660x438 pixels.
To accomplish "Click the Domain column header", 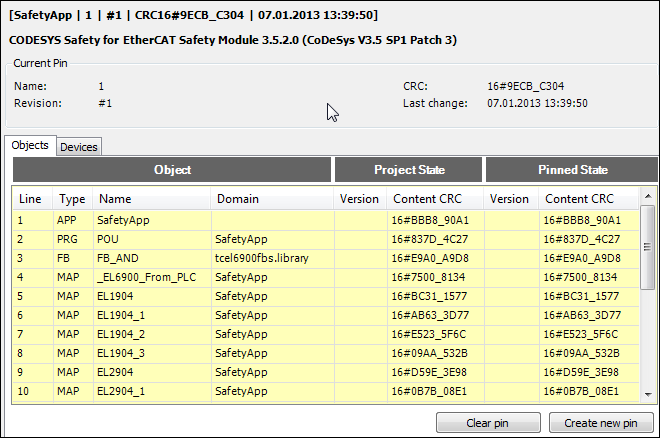I will [x=237, y=199].
